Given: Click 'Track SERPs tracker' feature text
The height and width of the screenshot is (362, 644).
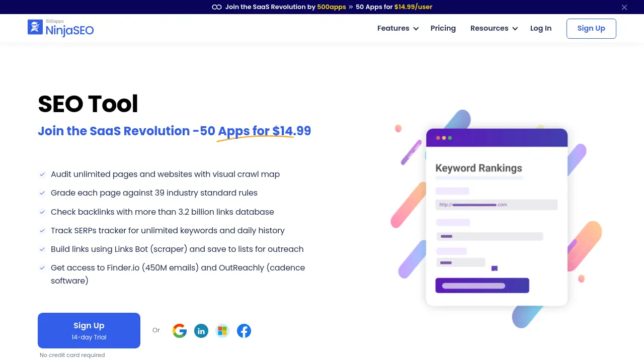Looking at the screenshot, I should coord(168,230).
